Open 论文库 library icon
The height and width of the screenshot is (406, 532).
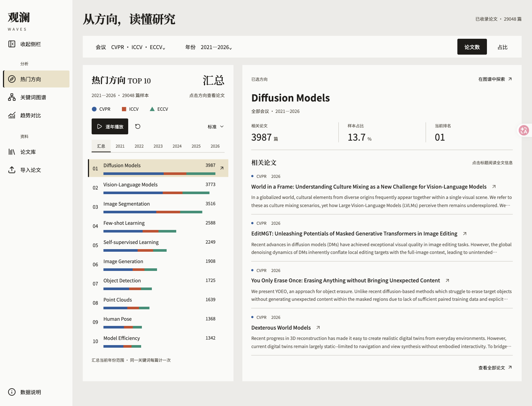point(12,152)
